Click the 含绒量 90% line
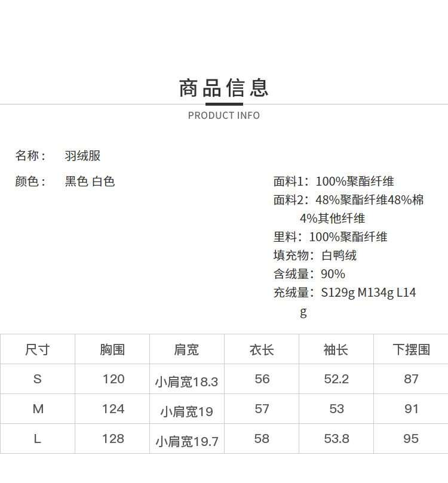The width and height of the screenshot is (448, 483). click(309, 274)
